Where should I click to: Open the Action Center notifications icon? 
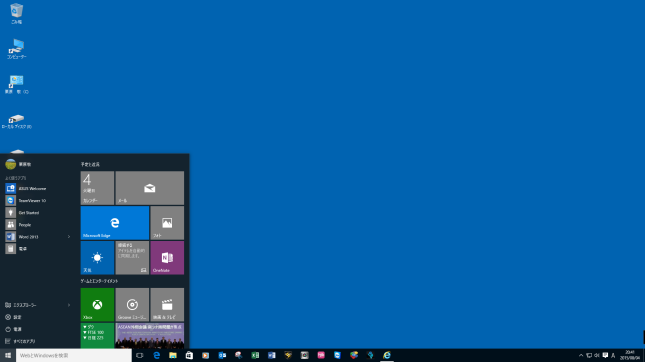(605, 355)
